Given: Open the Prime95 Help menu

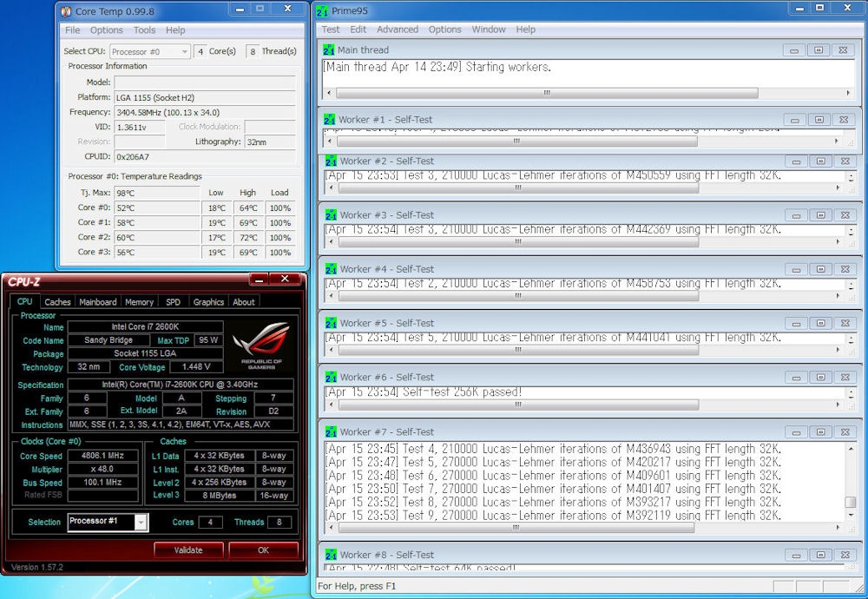Looking at the screenshot, I should click(525, 30).
